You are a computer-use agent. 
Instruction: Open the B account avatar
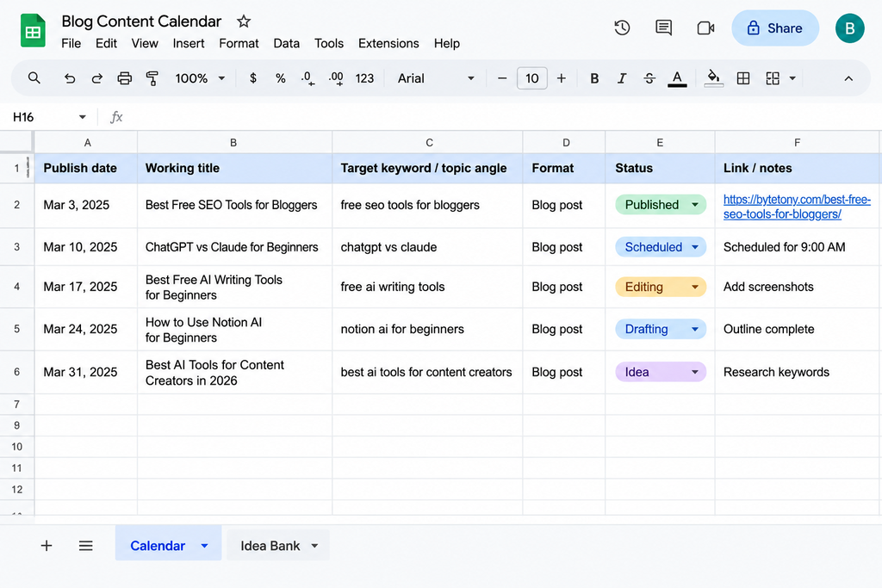pos(849,28)
